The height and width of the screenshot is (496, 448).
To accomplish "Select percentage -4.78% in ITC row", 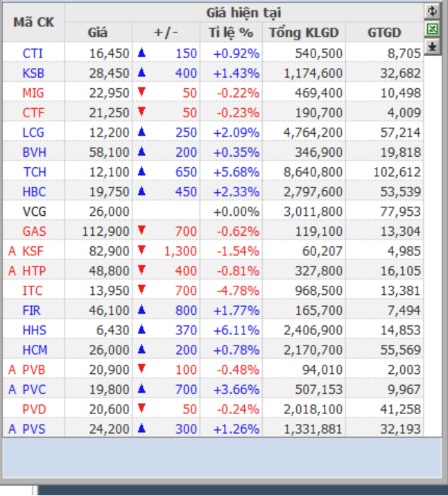I will pyautogui.click(x=238, y=291).
